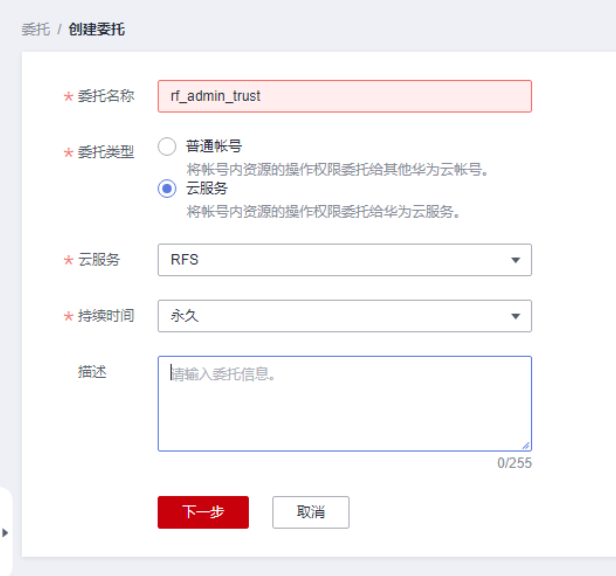Click the 持续时间 field label
Image resolution: width=616 pixels, height=576 pixels.
click(106, 316)
